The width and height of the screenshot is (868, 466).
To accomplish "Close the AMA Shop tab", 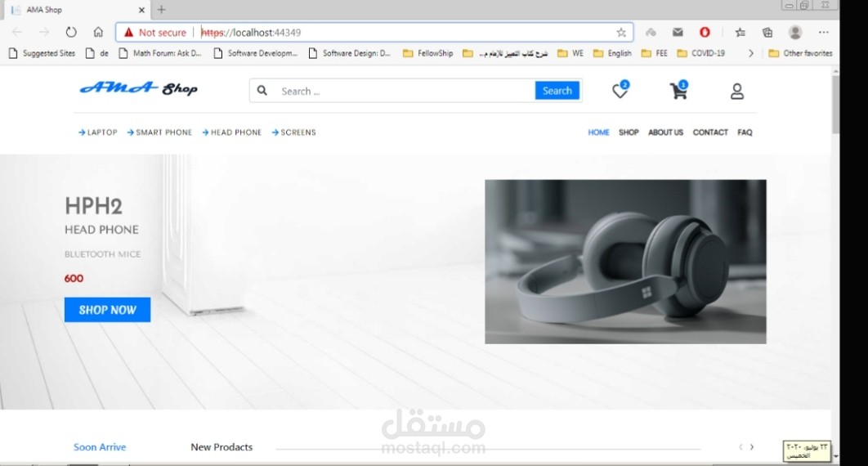I will 141,10.
